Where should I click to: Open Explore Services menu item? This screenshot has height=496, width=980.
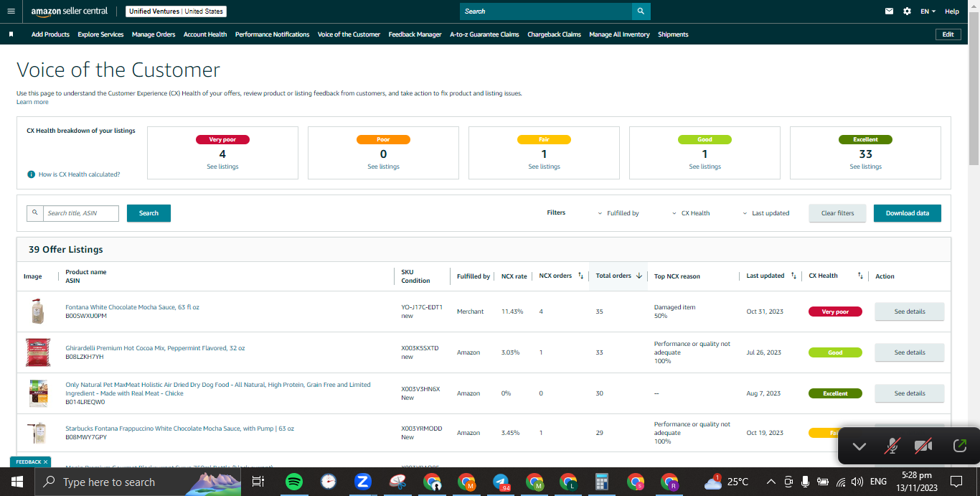pos(100,34)
